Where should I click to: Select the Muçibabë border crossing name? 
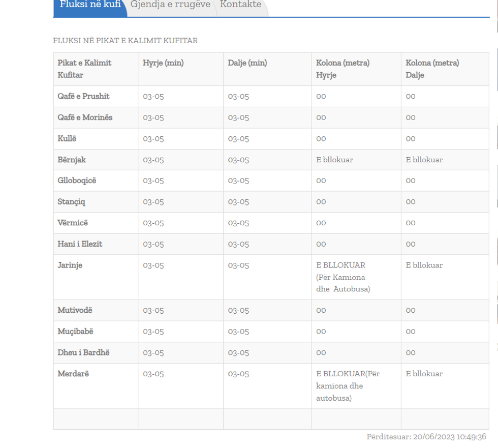point(75,332)
